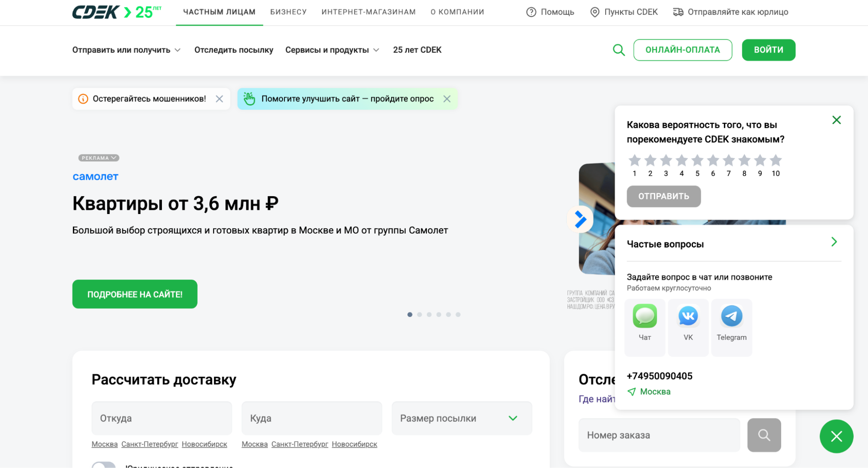Switch to Частным лицам tab
The image size is (868, 468).
(x=219, y=12)
